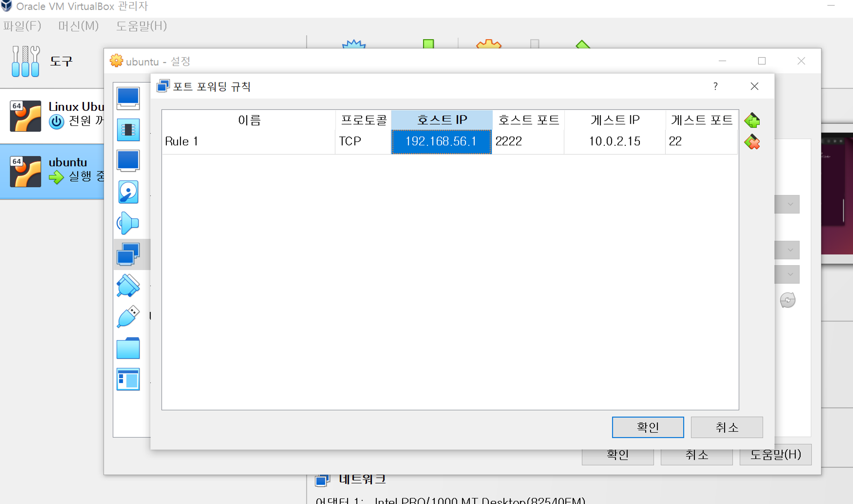This screenshot has height=504, width=853.
Task: Click the 호스트 IP column header
Action: (x=441, y=120)
